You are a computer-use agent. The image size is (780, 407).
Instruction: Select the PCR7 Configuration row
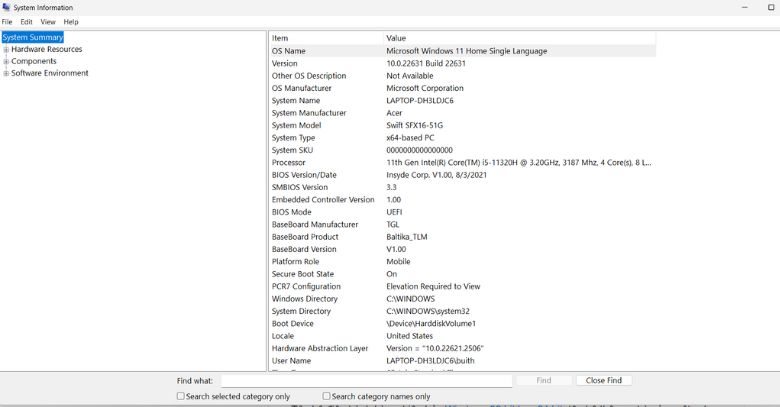point(463,287)
